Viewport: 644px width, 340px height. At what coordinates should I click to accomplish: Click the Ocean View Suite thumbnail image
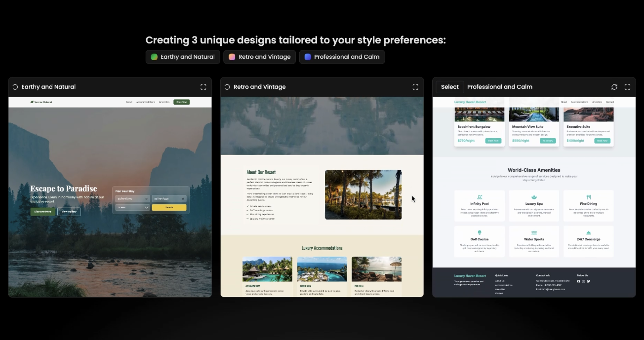267,269
